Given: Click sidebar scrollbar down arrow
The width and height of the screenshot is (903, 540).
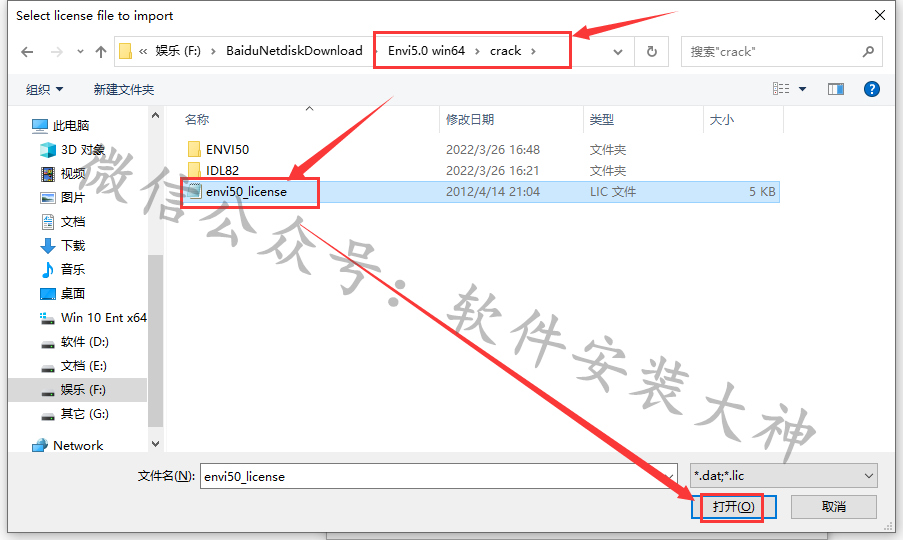Looking at the screenshot, I should pyautogui.click(x=155, y=444).
